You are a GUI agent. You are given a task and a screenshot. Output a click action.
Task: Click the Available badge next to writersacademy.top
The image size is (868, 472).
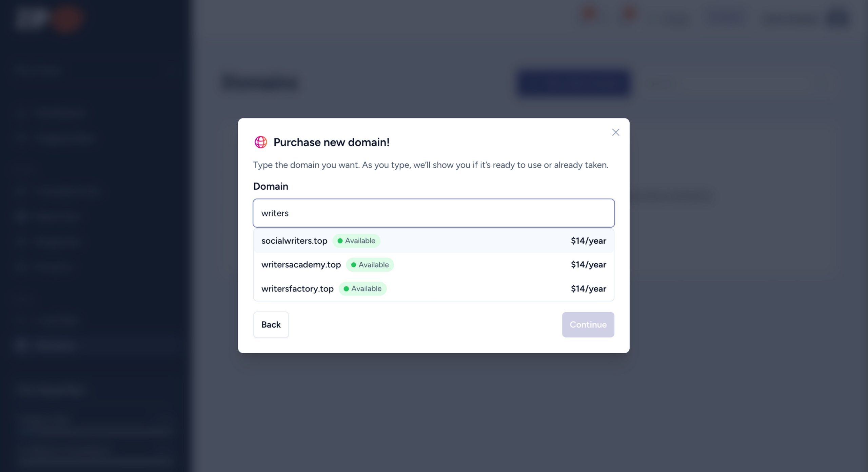(370, 265)
